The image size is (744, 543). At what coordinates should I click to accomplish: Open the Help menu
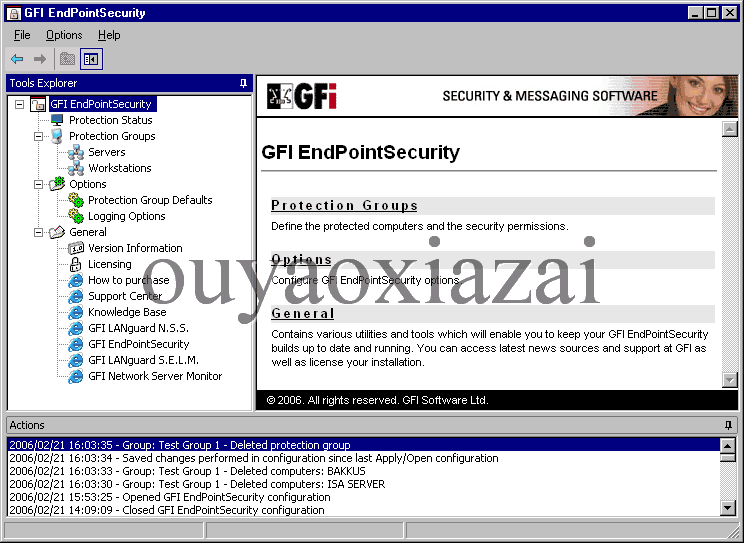click(109, 35)
